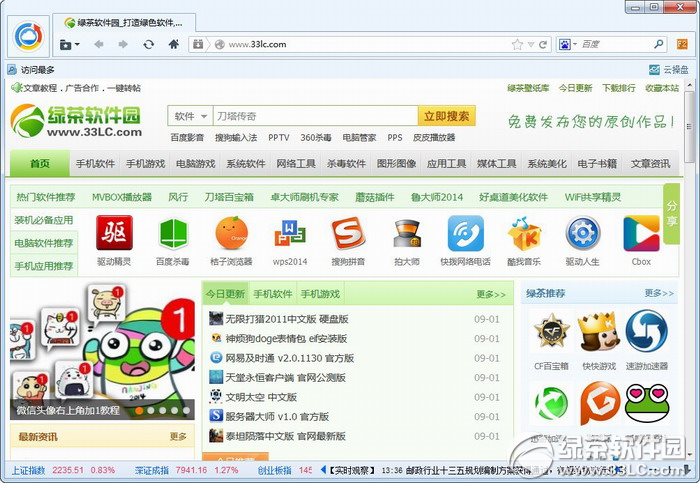Click the site search field 刀塔传奇
Image resolution: width=700 pixels, height=490 pixels.
click(x=315, y=116)
